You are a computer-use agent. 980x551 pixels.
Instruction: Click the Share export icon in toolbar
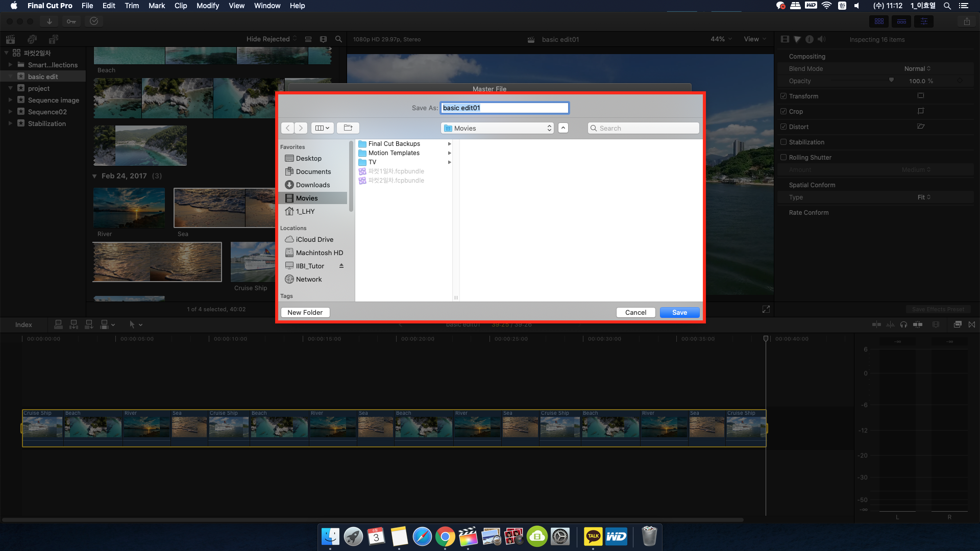coord(967,21)
